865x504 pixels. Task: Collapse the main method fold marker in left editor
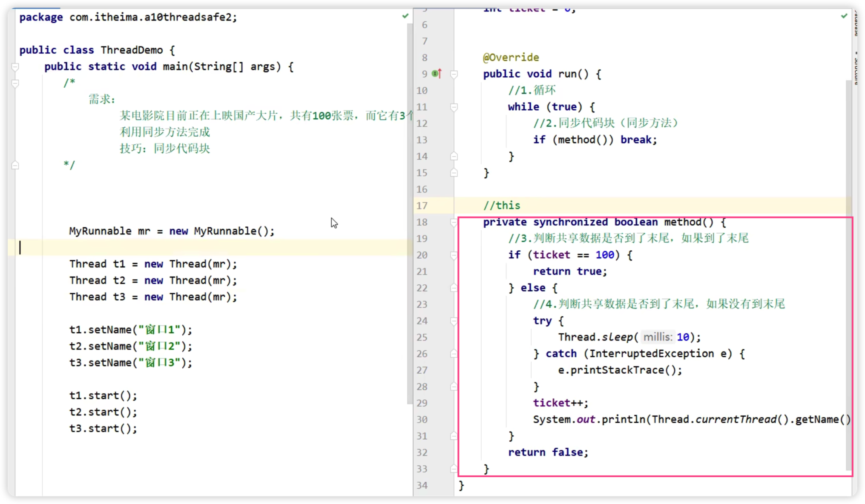click(15, 67)
